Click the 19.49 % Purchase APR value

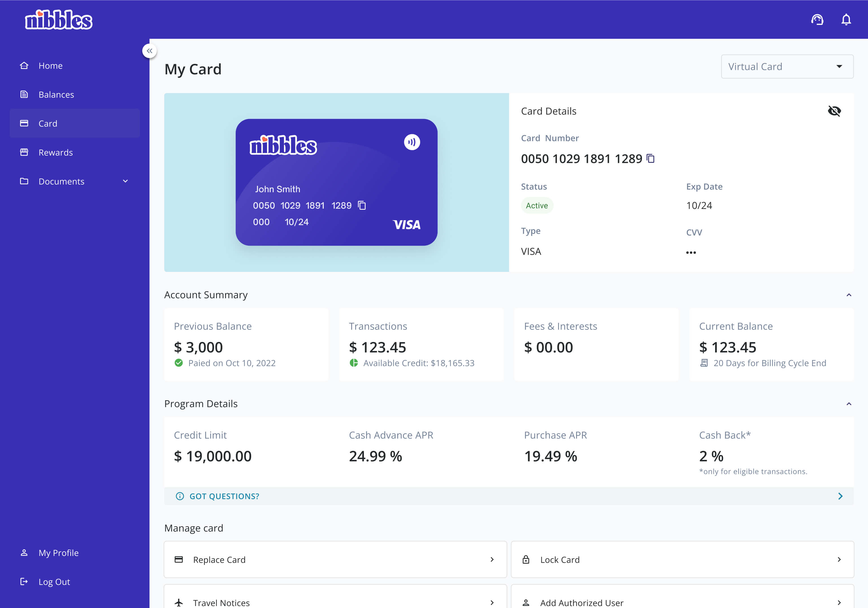tap(550, 456)
